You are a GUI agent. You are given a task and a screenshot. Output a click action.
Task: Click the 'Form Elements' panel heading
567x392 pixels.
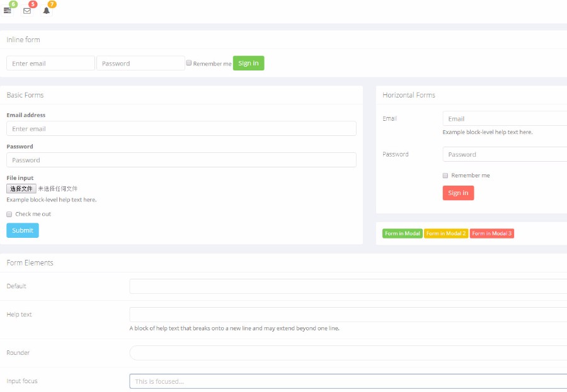point(30,262)
